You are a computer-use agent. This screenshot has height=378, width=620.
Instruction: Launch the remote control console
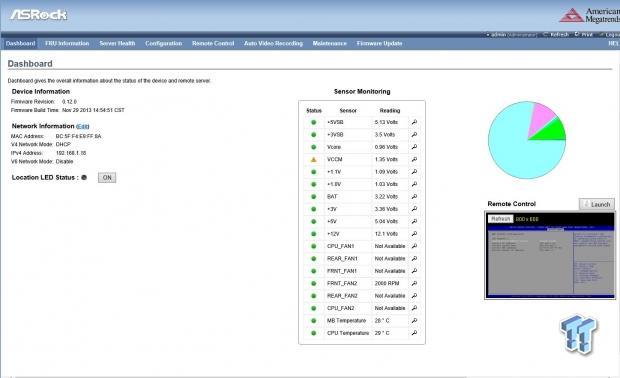click(x=597, y=204)
